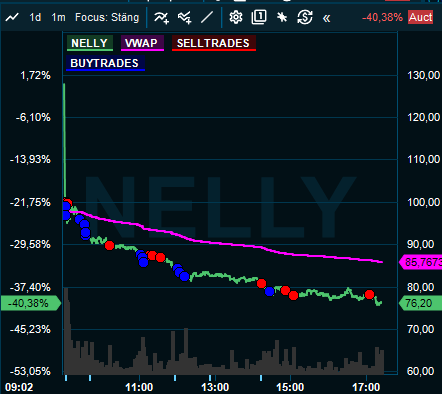Click the red Auct status badge
The height and width of the screenshot is (394, 442).
point(421,17)
